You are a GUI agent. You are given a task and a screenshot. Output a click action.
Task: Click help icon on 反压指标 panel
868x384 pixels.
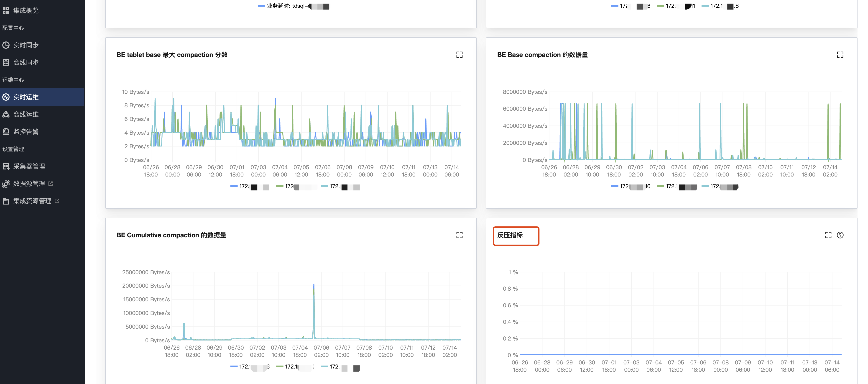(840, 235)
